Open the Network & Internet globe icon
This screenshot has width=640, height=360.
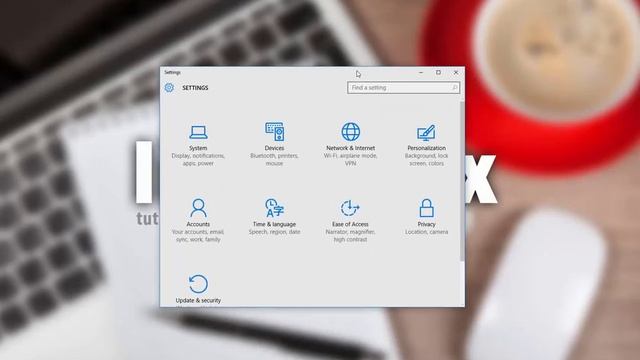tap(351, 131)
